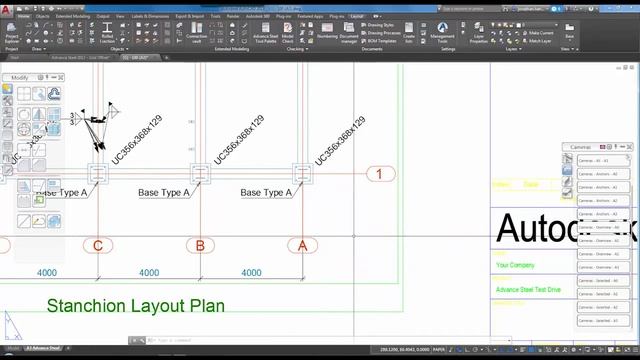Open the Project Explorer
Image resolution: width=640 pixels, height=360 pixels.
[11, 33]
